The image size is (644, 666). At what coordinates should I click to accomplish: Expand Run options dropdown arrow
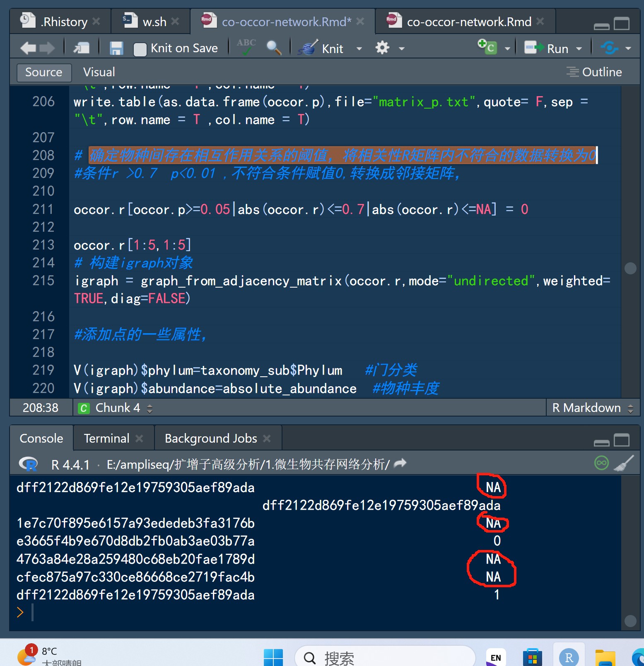point(579,49)
